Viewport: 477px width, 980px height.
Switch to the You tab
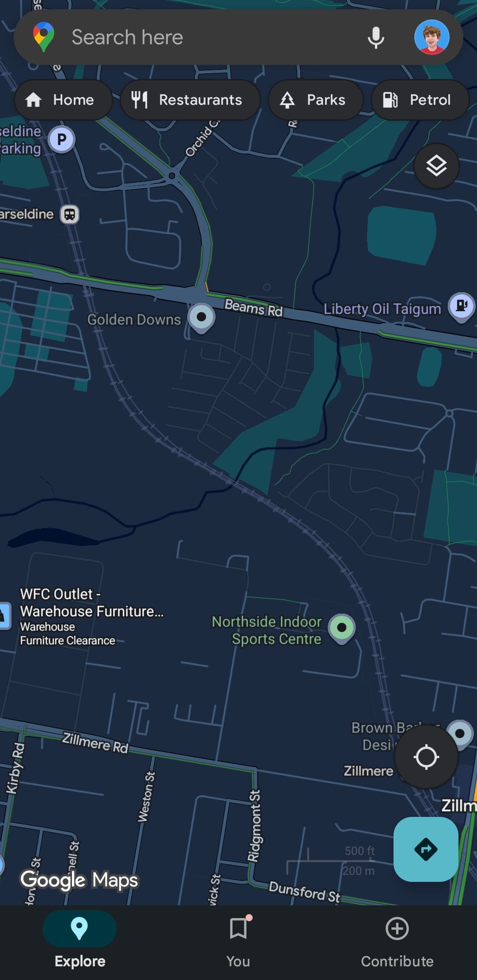[x=238, y=942]
